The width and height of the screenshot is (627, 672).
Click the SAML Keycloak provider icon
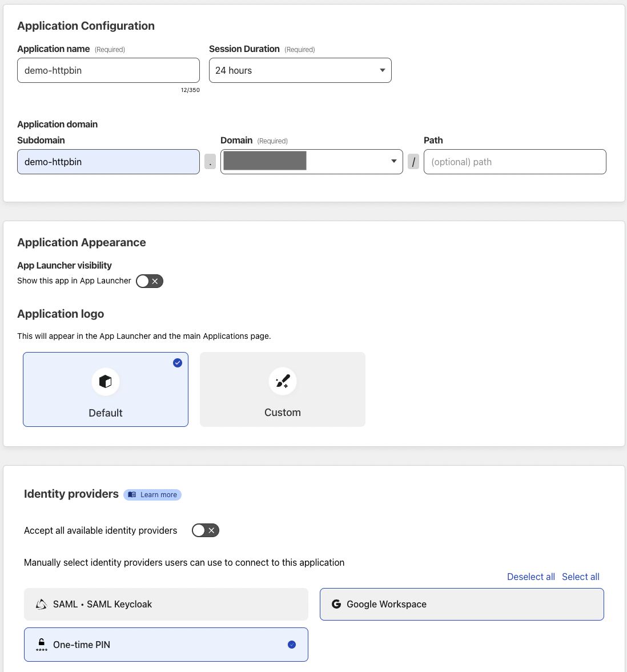pos(41,605)
